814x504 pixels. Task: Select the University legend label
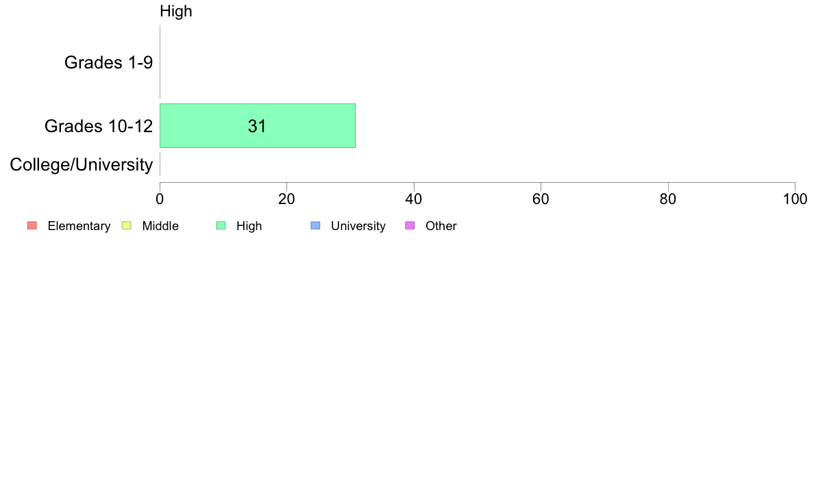pos(358,226)
